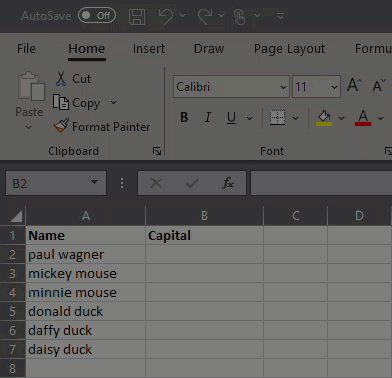The image size is (392, 378).
Task: Open the Clipboard dialog launcher
Action: click(157, 151)
